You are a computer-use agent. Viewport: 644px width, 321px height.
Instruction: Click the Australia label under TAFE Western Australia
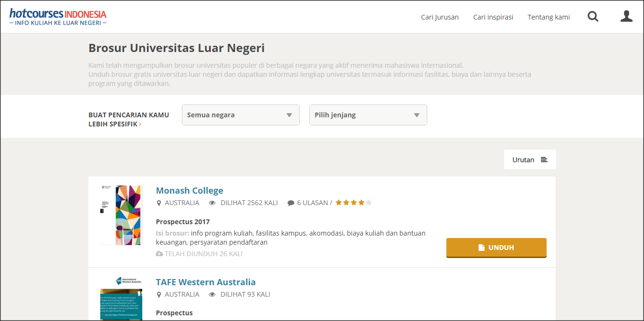click(182, 294)
